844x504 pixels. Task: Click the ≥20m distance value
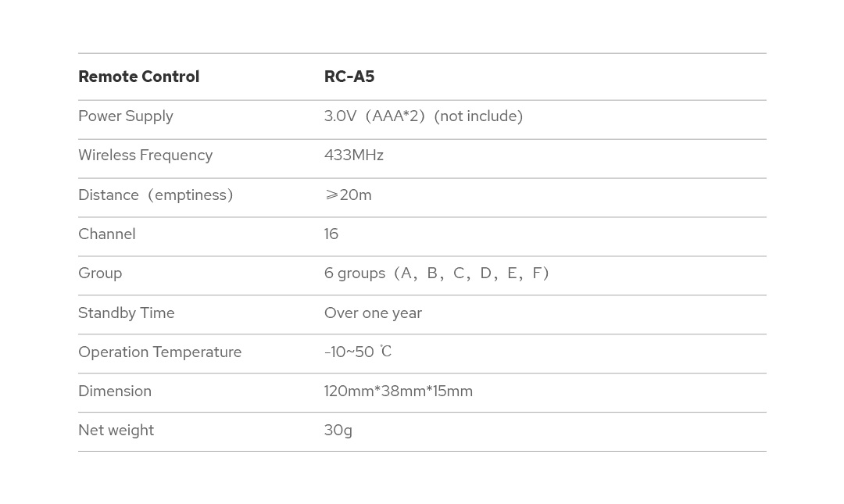348,195
